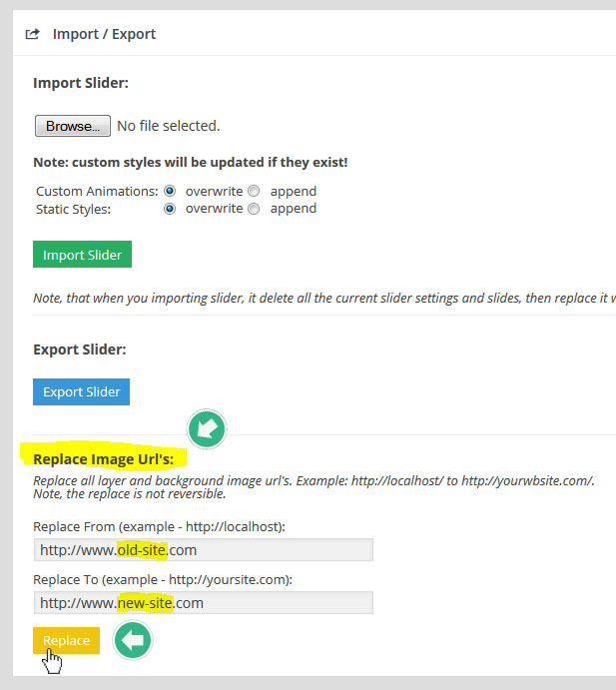Click the green left arrow beside Replace
The width and height of the screenshot is (616, 690).
coord(132,640)
